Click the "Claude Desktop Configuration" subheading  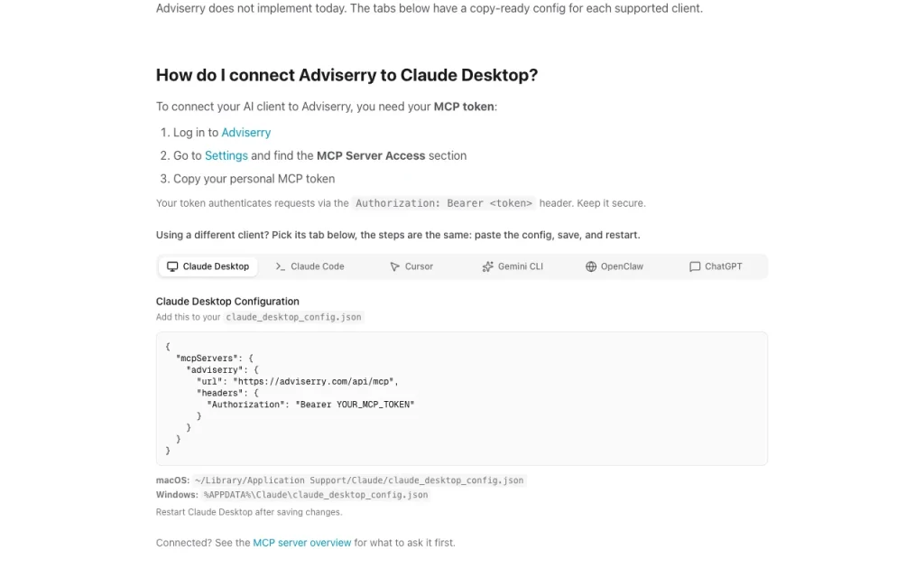pyautogui.click(x=227, y=302)
